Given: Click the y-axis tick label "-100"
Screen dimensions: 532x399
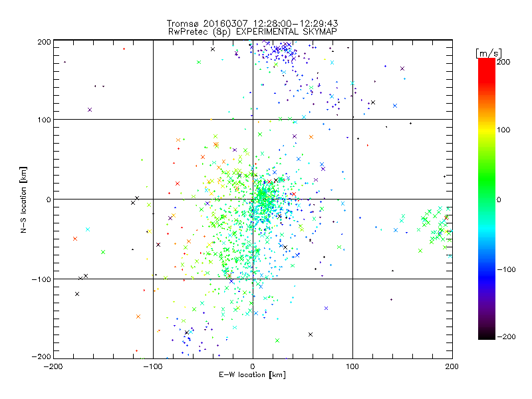Looking at the screenshot, I should pyautogui.click(x=41, y=279).
